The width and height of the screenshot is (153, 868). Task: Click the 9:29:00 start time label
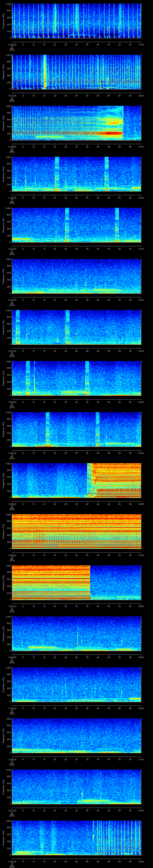[12, 708]
